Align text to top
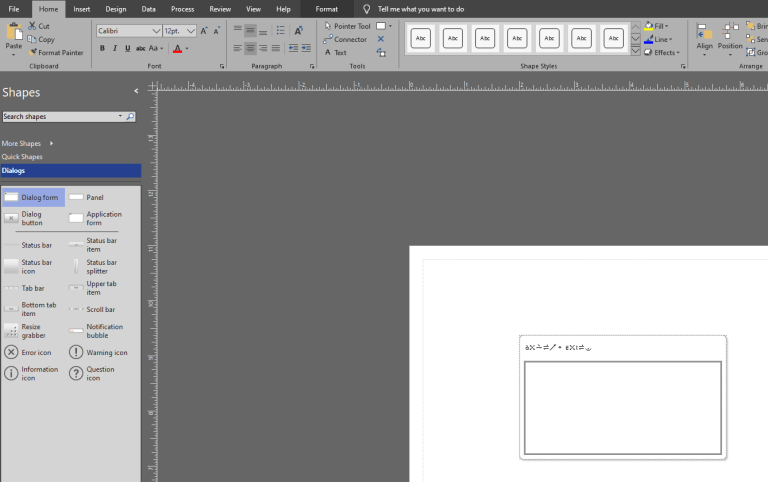Image resolution: width=768 pixels, height=482 pixels. click(x=238, y=30)
